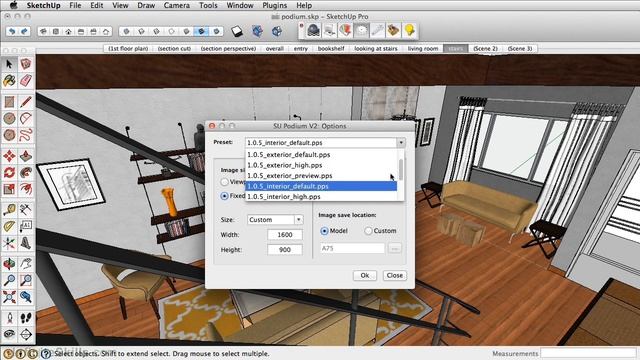Select the Viewport image size radio button
The height and width of the screenshot is (360, 640).
[x=224, y=182]
